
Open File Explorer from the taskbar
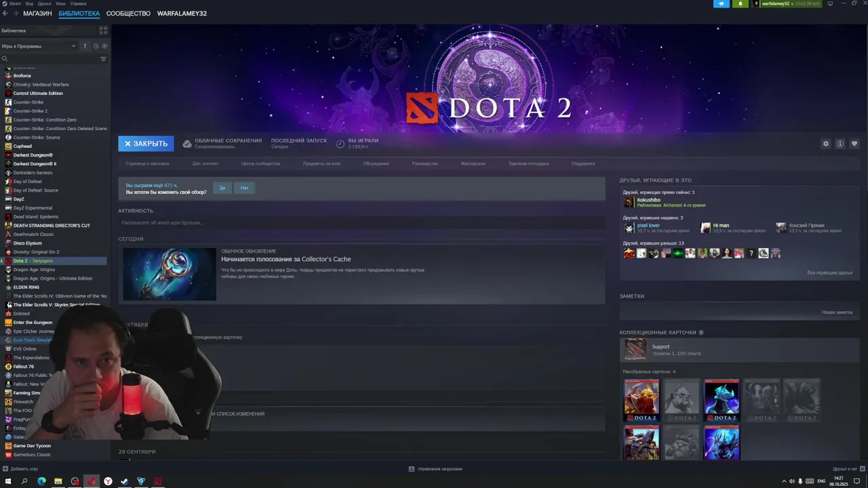coord(58,481)
